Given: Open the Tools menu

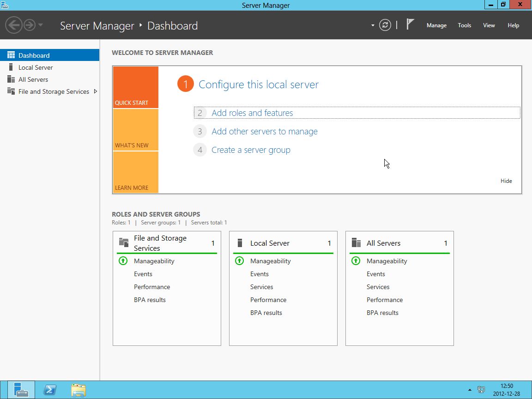Looking at the screenshot, I should [464, 25].
